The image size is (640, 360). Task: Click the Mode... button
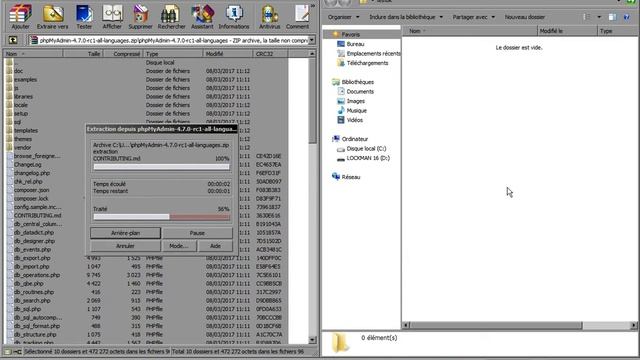pos(179,246)
